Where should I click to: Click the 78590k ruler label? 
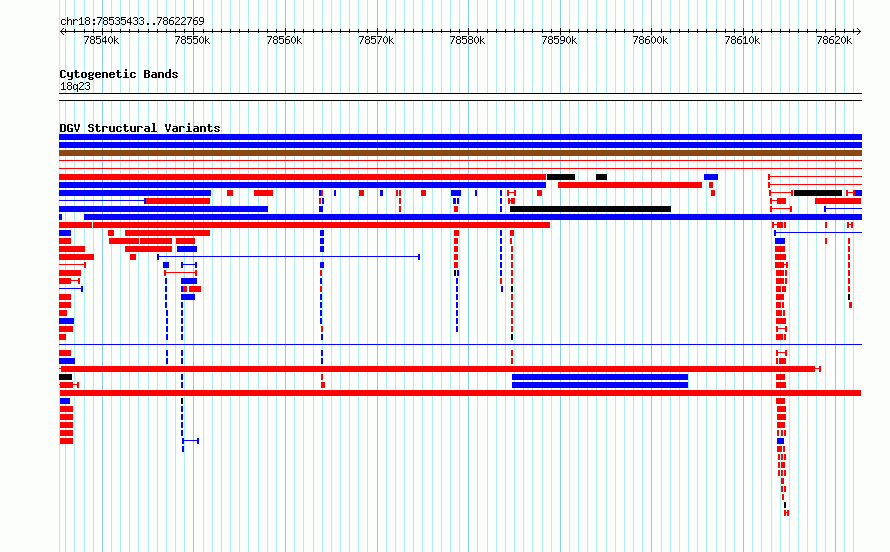560,40
